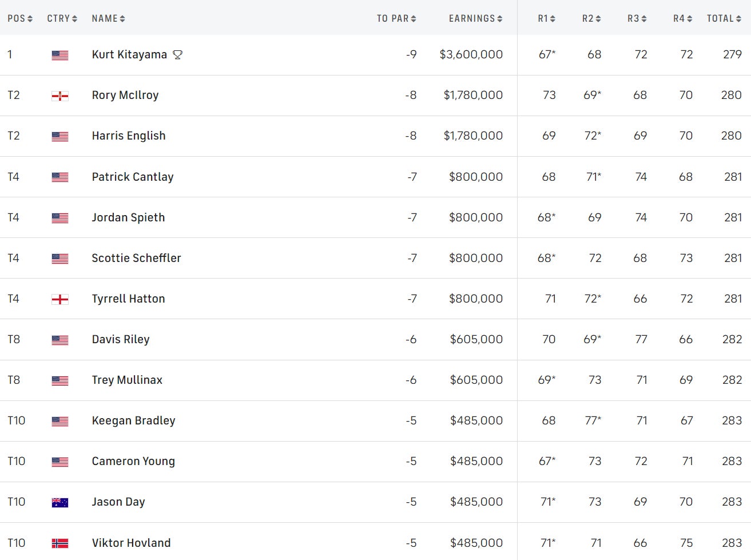The width and height of the screenshot is (751, 560).
Task: Click Keegan Bradley's USA flag icon
Action: click(x=60, y=421)
